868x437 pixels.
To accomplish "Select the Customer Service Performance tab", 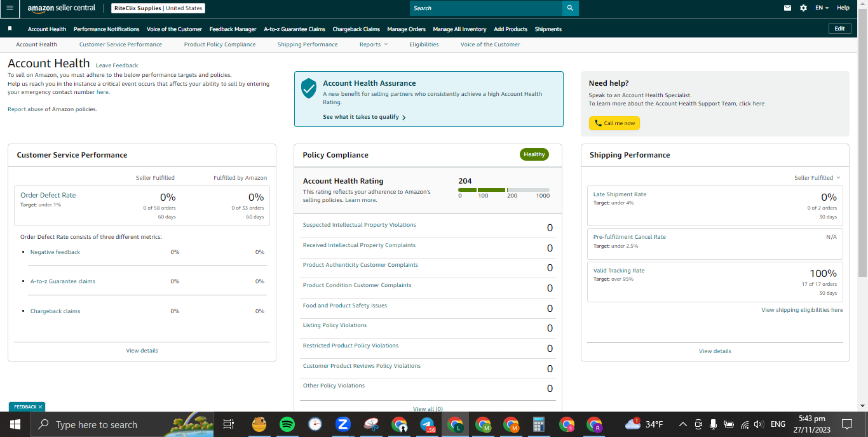I will 121,44.
